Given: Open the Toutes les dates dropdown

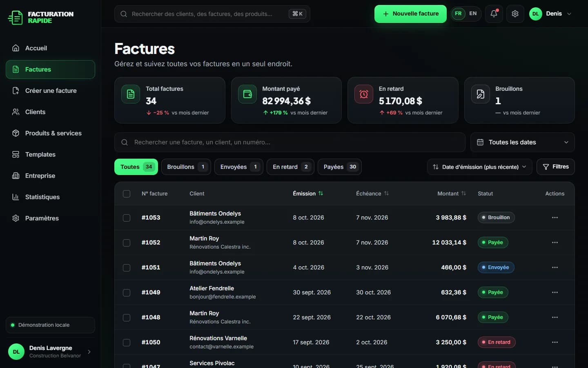Looking at the screenshot, I should coord(523,142).
